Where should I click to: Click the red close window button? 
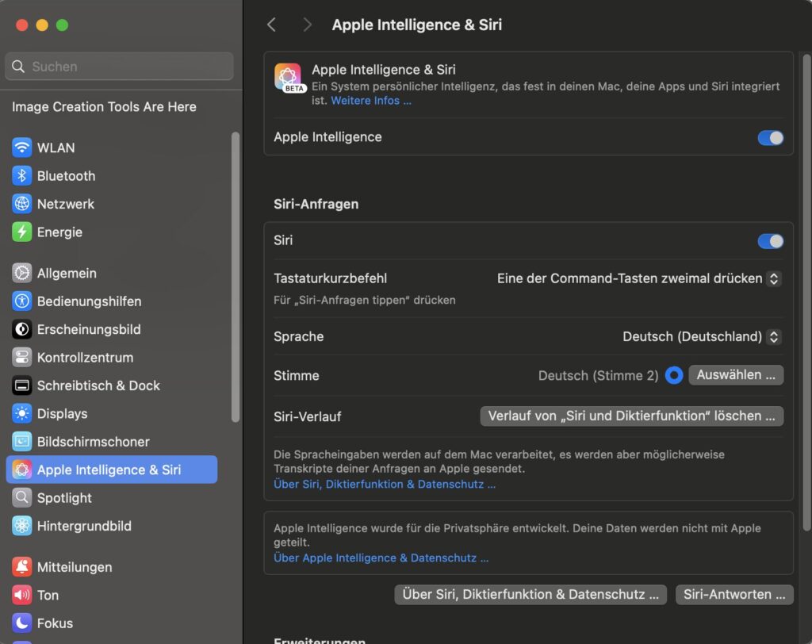[x=21, y=25]
